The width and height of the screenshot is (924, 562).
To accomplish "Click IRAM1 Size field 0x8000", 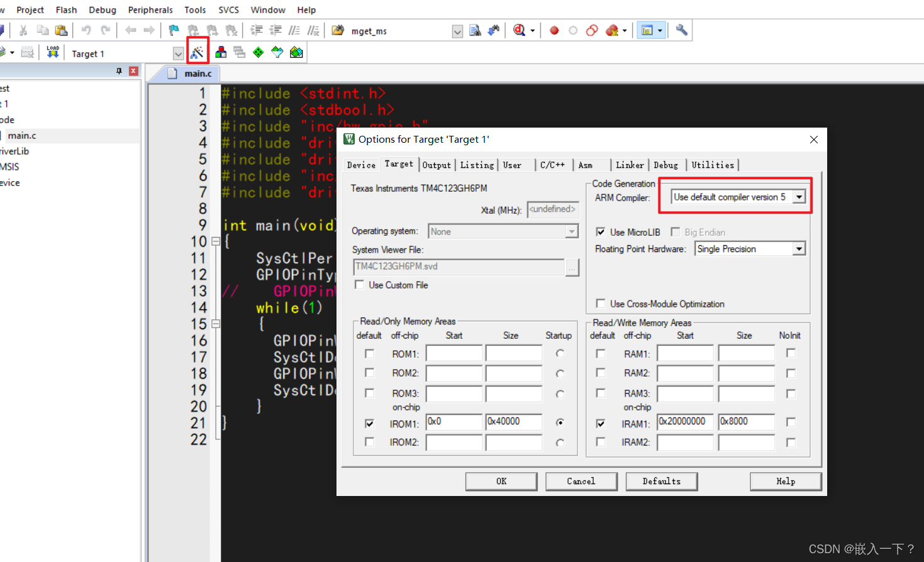I will [747, 422].
